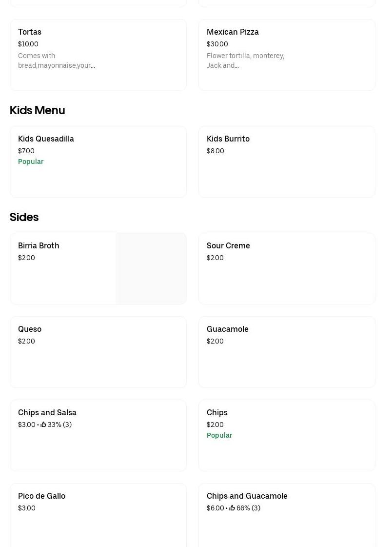
Task: Click the Chips and Guacamole thumbs-up icon
Action: (x=232, y=508)
